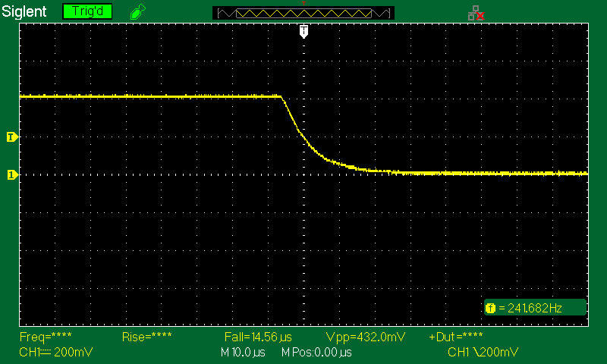
Task: Click the frequency counter f icon
Action: pos(490,308)
